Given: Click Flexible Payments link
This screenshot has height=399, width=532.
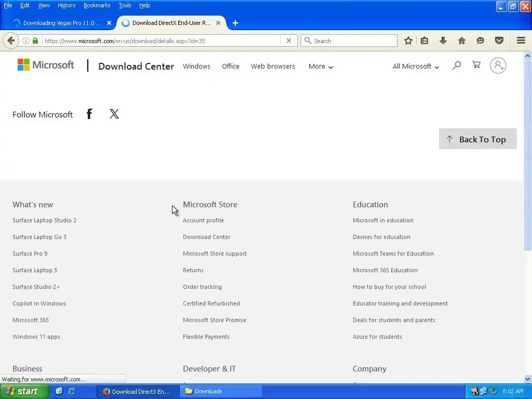Looking at the screenshot, I should pyautogui.click(x=206, y=337).
